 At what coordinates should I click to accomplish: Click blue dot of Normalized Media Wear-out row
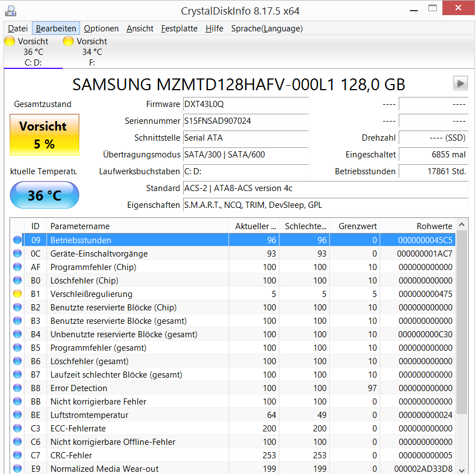click(x=17, y=468)
